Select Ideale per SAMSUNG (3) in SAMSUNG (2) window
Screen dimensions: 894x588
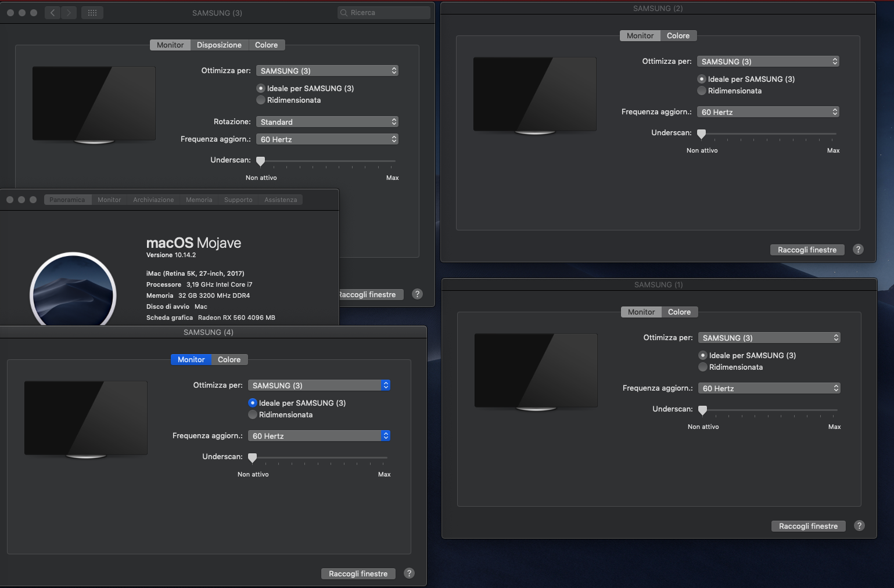point(702,79)
